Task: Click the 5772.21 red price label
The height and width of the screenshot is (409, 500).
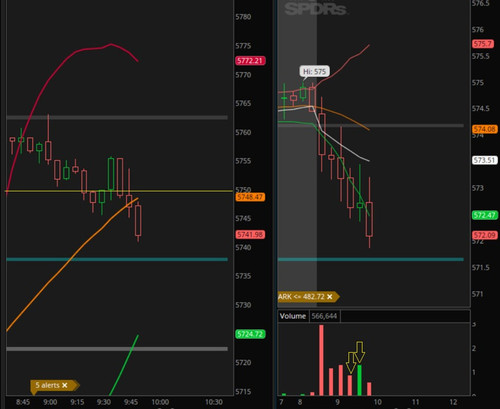Action: pyautogui.click(x=250, y=61)
